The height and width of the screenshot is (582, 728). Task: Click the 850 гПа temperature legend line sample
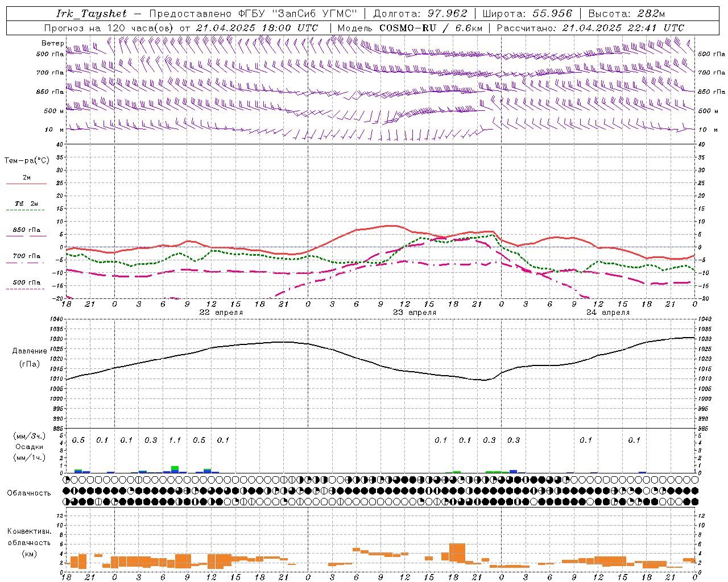pos(27,236)
